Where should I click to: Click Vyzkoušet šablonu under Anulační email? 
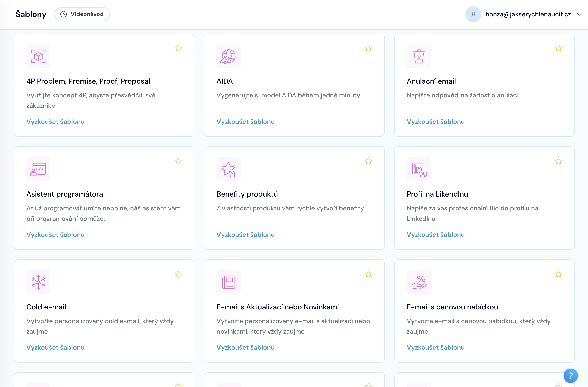[436, 122]
